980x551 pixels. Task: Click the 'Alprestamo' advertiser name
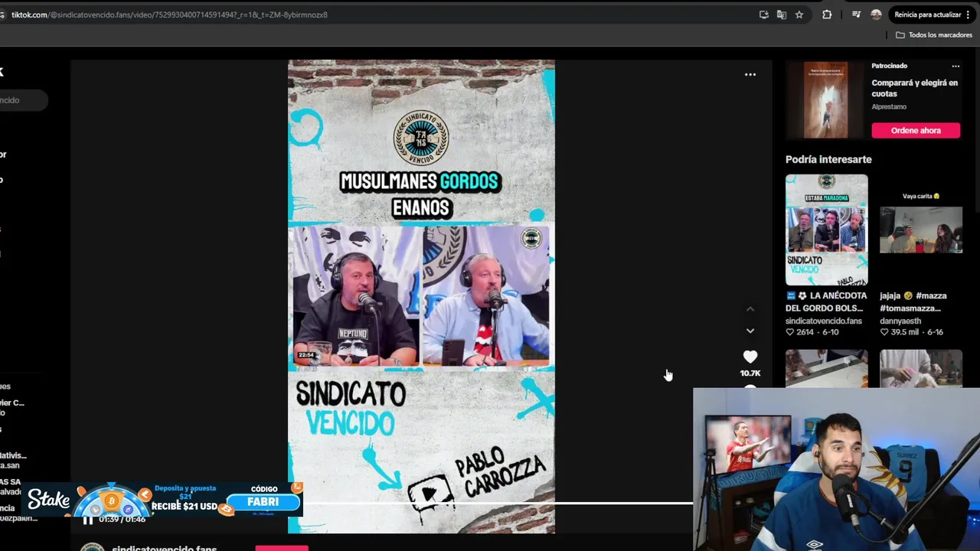889,106
